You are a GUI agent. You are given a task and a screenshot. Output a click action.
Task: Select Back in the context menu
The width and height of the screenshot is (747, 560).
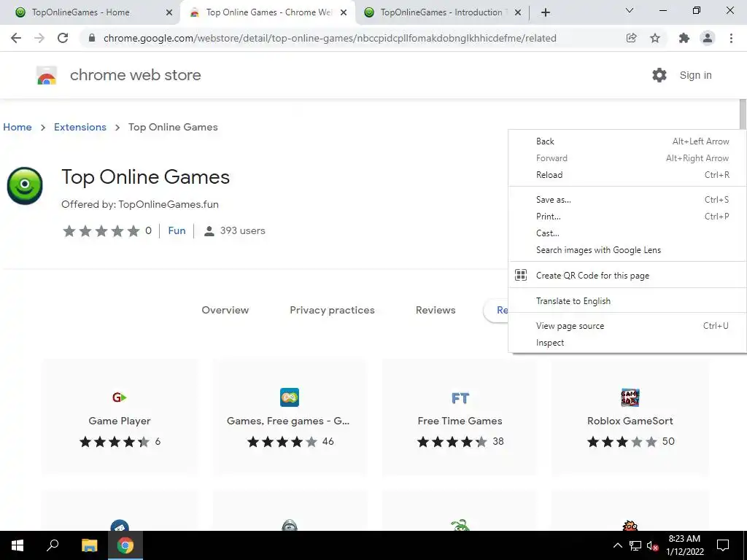point(627,141)
